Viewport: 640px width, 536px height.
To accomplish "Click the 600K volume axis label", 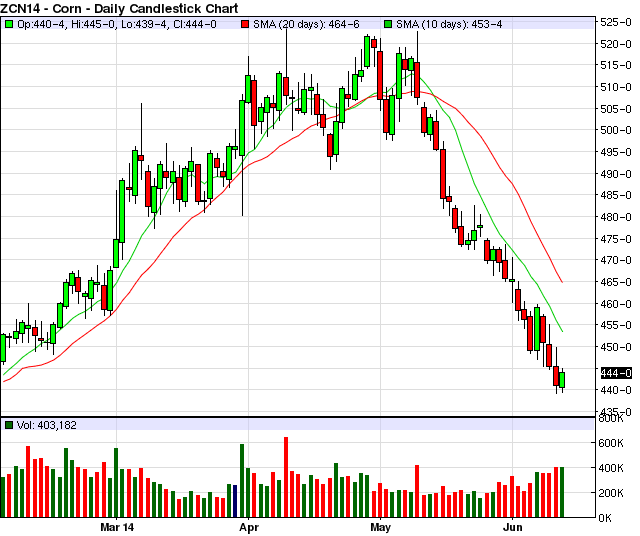I will pyautogui.click(x=611, y=443).
